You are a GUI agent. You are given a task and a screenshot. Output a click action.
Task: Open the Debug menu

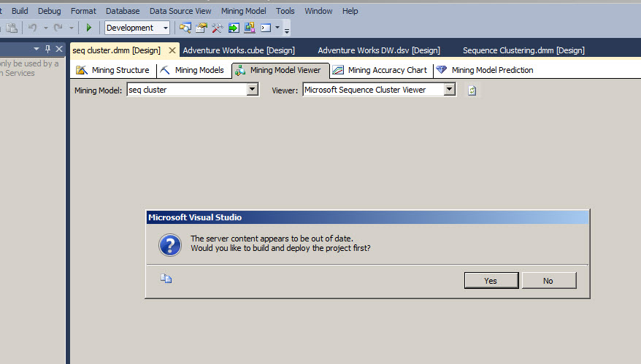(50, 11)
